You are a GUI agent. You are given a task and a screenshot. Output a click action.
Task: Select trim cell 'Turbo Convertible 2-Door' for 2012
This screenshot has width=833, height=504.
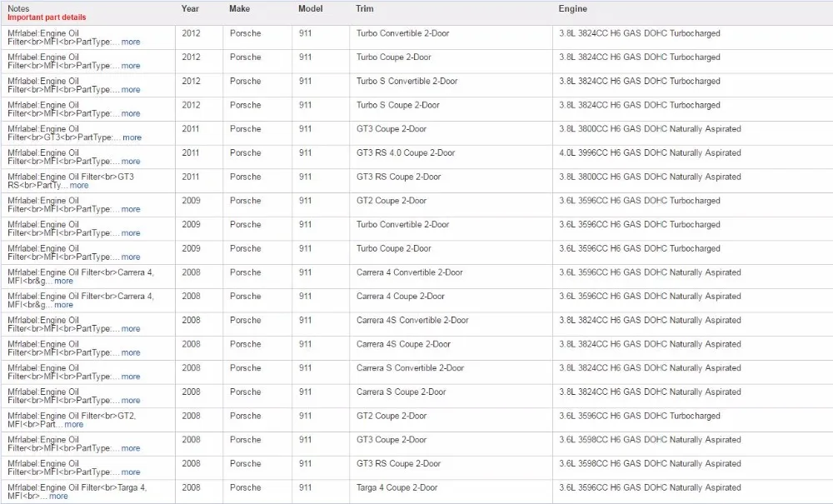pyautogui.click(x=402, y=33)
